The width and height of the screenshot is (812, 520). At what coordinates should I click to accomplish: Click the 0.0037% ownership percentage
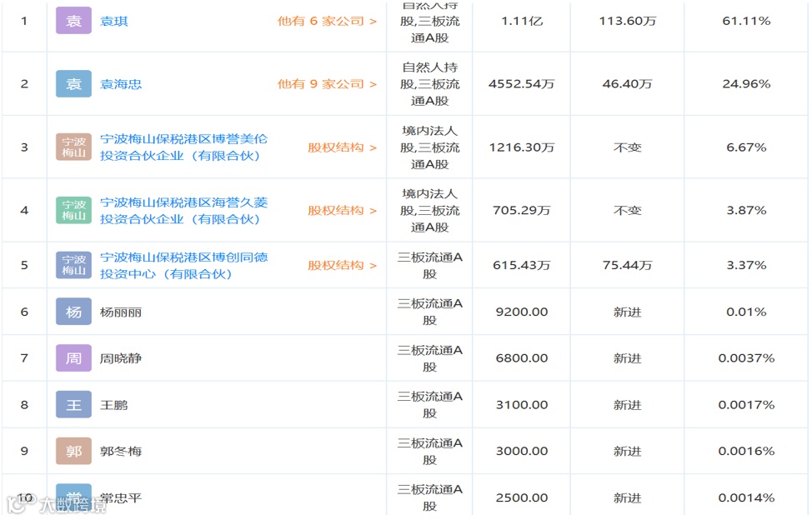point(746,358)
